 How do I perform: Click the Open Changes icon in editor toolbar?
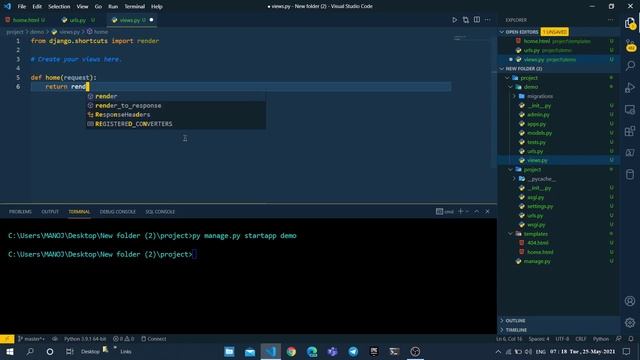pyautogui.click(x=466, y=20)
